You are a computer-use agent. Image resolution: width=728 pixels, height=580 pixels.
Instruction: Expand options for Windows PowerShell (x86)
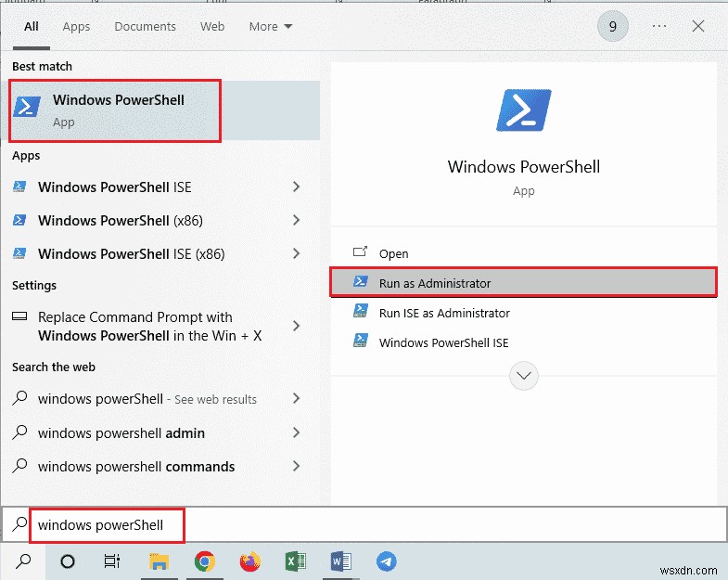pos(296,220)
